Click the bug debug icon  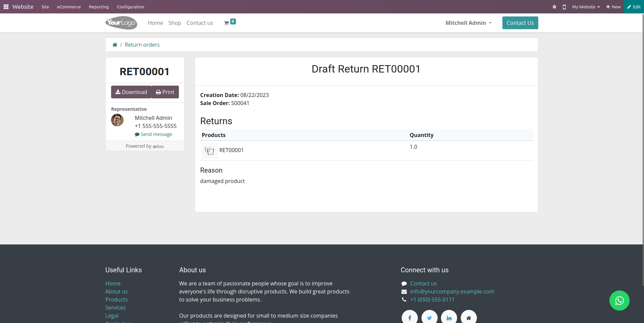[x=554, y=7]
